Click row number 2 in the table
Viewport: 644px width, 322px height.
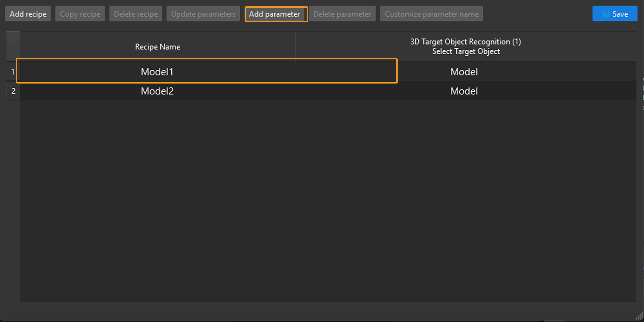click(13, 91)
